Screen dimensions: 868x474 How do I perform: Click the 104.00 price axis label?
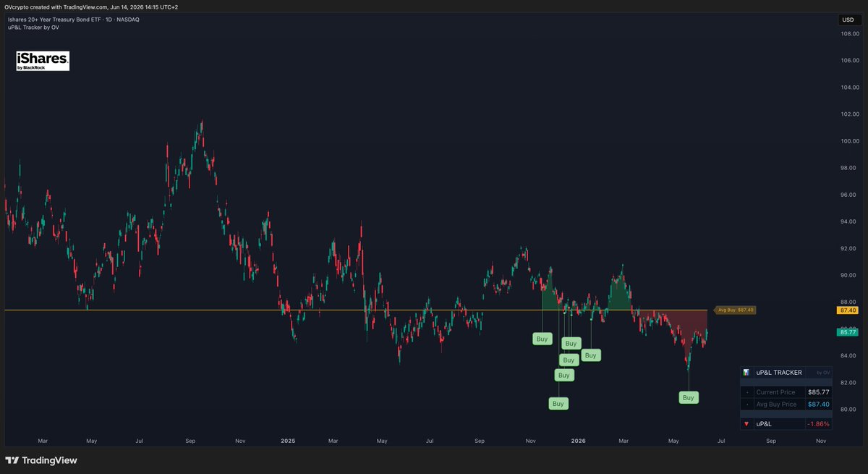click(850, 88)
